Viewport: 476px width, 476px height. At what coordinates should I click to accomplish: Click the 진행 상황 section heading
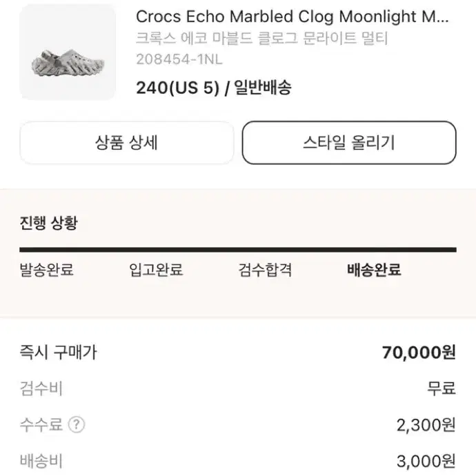point(48,223)
